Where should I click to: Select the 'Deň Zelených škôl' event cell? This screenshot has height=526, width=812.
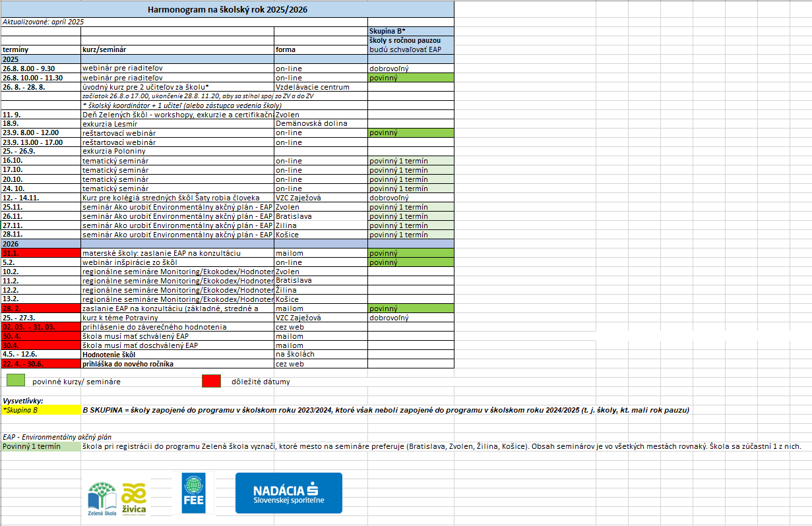tap(177, 114)
